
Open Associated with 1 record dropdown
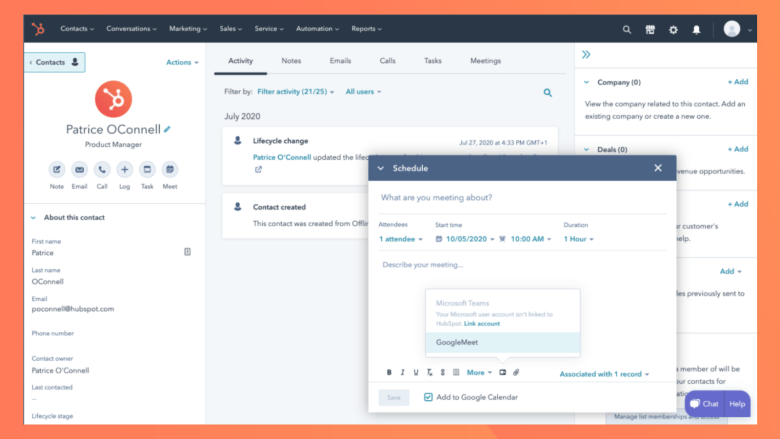click(604, 374)
